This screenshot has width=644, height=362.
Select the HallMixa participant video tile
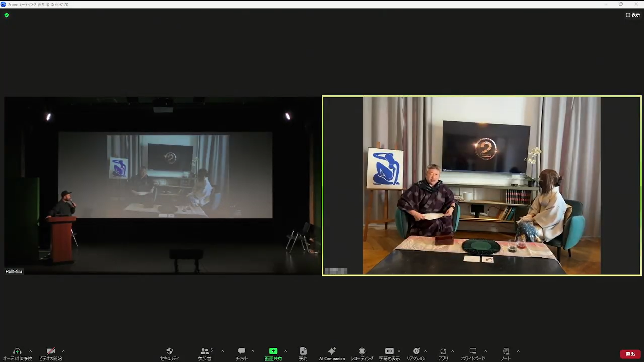tap(163, 186)
